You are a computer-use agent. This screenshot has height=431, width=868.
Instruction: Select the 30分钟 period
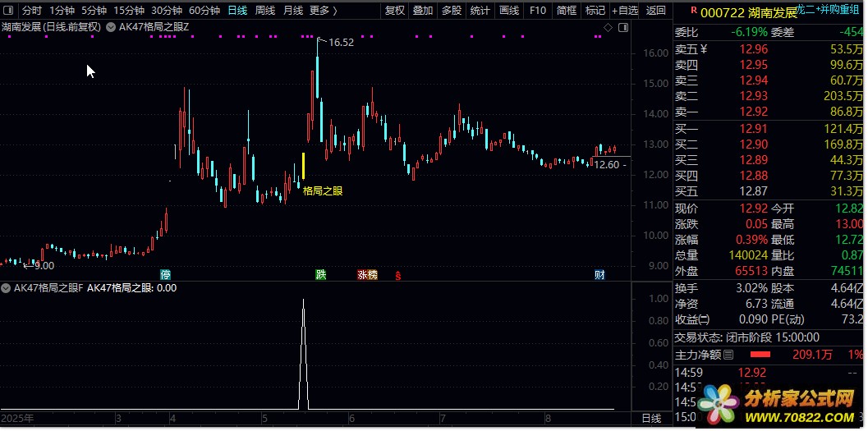click(x=167, y=10)
